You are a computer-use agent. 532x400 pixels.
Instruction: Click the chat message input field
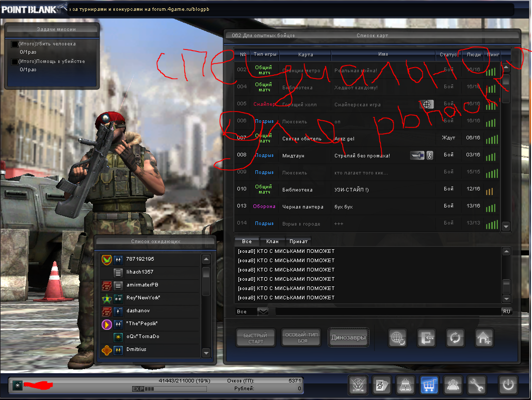388,311
